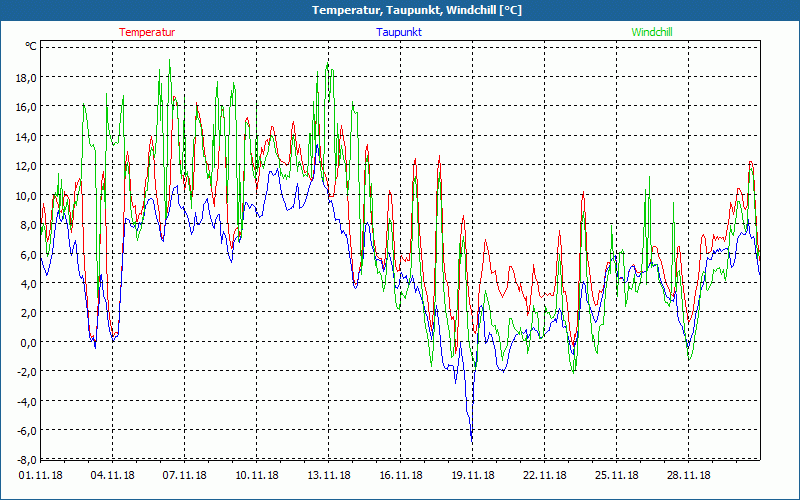Click the -2,0 y-axis value label
Image resolution: width=800 pixels, height=500 pixels.
[x=25, y=372]
